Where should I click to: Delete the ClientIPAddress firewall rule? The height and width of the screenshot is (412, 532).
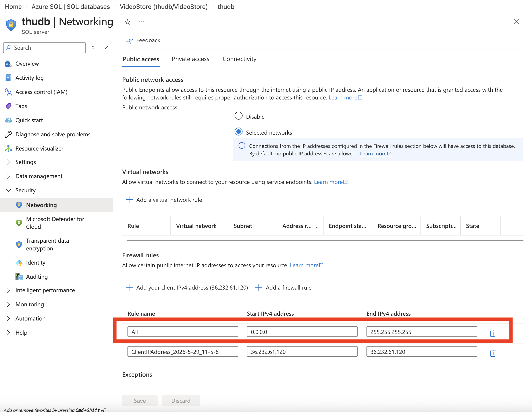pyautogui.click(x=493, y=353)
